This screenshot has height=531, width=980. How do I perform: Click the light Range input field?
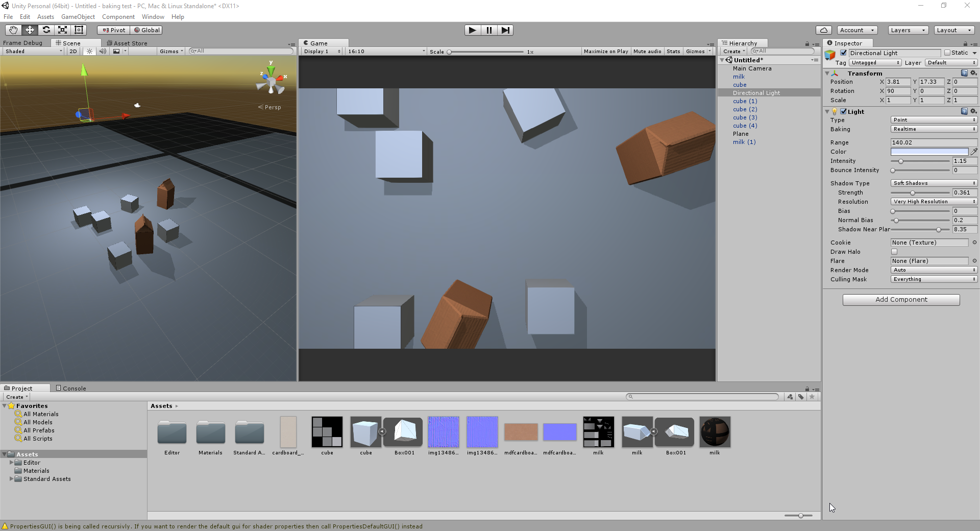click(934, 142)
